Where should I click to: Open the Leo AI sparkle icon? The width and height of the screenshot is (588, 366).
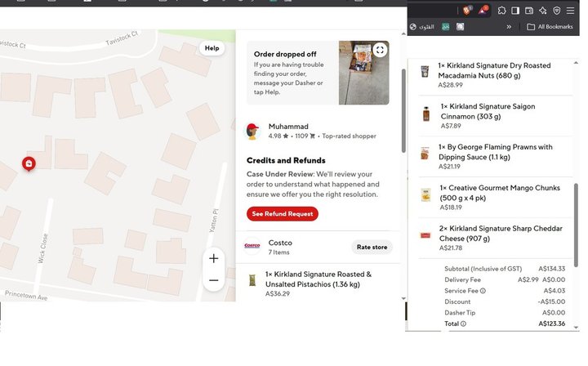(542, 11)
